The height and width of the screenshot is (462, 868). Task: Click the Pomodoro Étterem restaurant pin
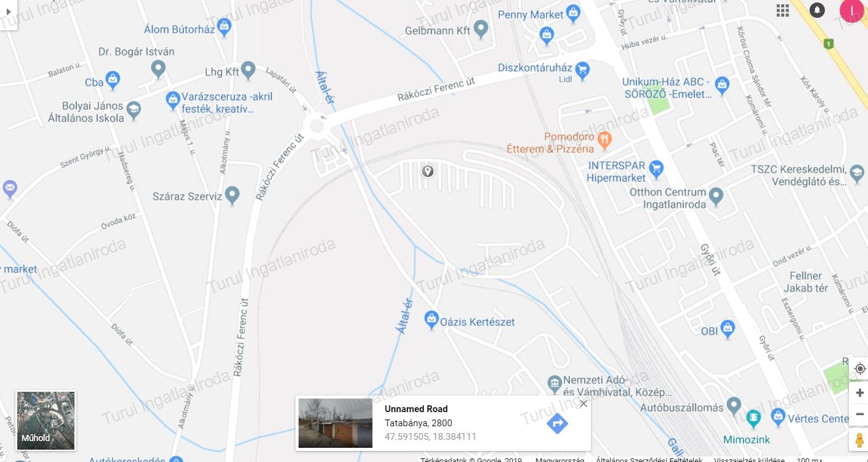coord(605,139)
